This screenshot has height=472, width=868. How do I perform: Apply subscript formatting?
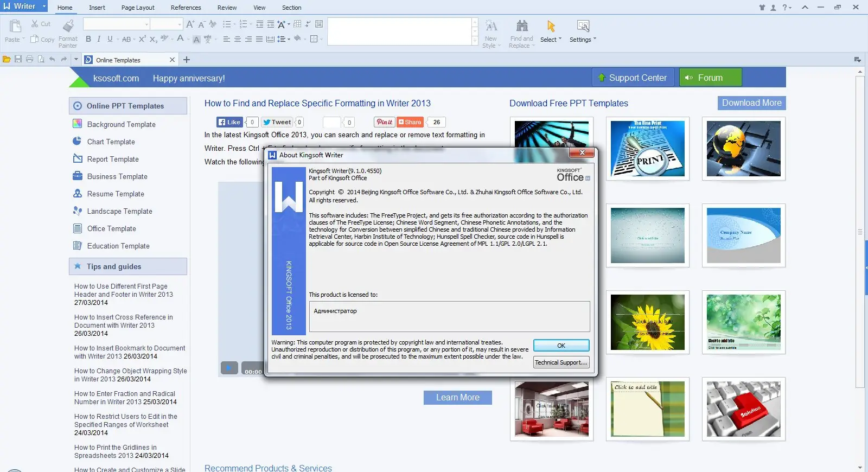[153, 39]
